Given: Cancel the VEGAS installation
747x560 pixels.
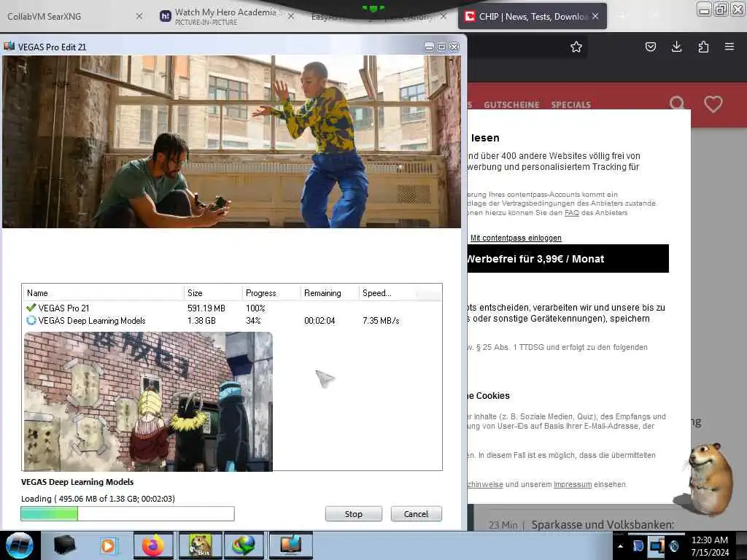Looking at the screenshot, I should click(417, 514).
